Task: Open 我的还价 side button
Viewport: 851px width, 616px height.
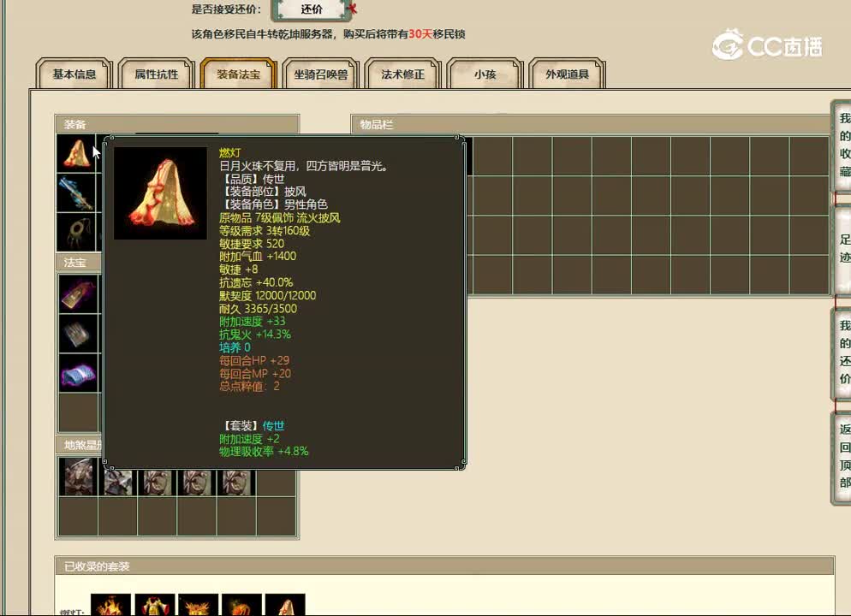Action: 842,353
